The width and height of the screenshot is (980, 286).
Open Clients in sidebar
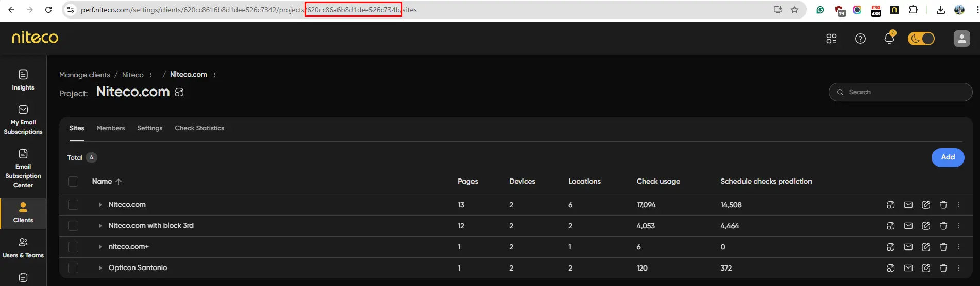pyautogui.click(x=23, y=213)
